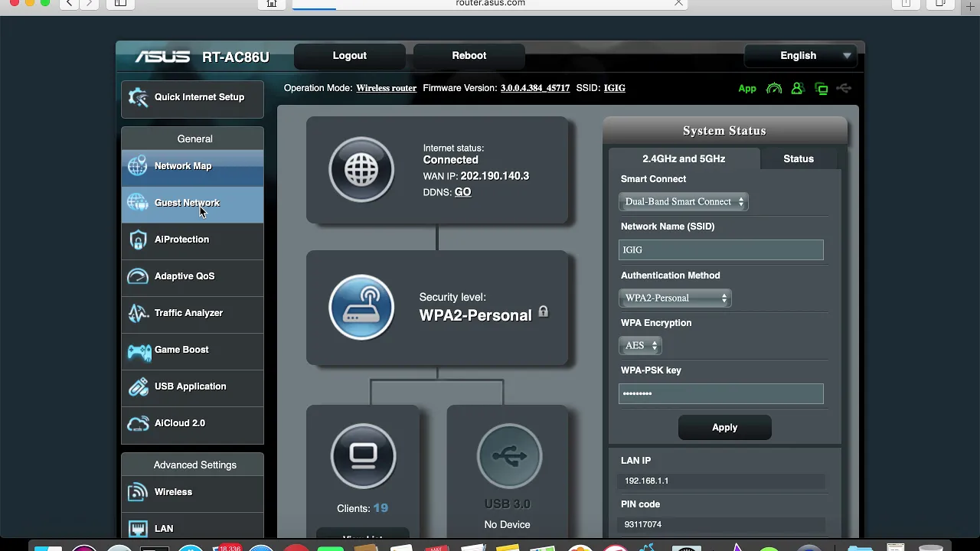Viewport: 980px width, 551px height.
Task: Open USB Application page
Action: pos(192,387)
